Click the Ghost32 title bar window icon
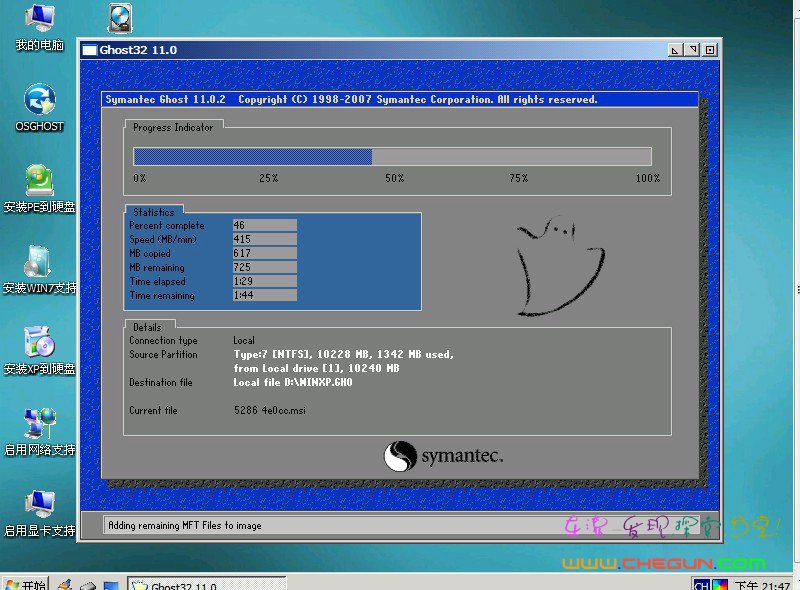800x590 pixels. click(90, 50)
